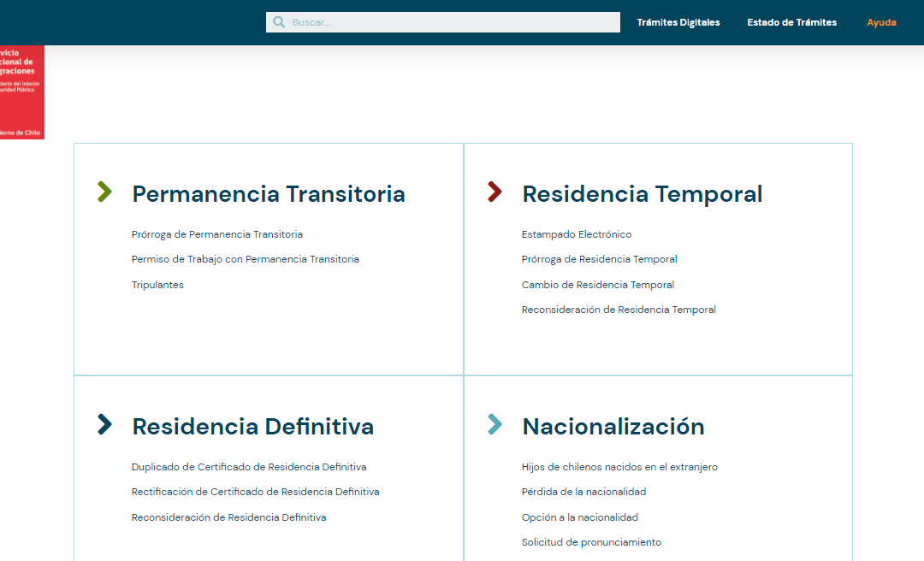This screenshot has width=924, height=561.
Task: Open Rectificación de Certificado de Residencia Definitiva
Action: [255, 492]
